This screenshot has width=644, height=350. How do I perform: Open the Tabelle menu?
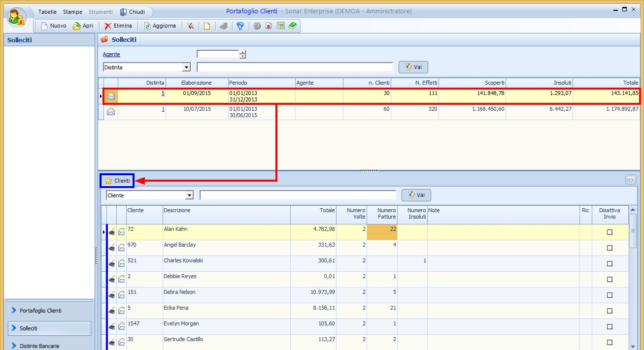[x=47, y=12]
